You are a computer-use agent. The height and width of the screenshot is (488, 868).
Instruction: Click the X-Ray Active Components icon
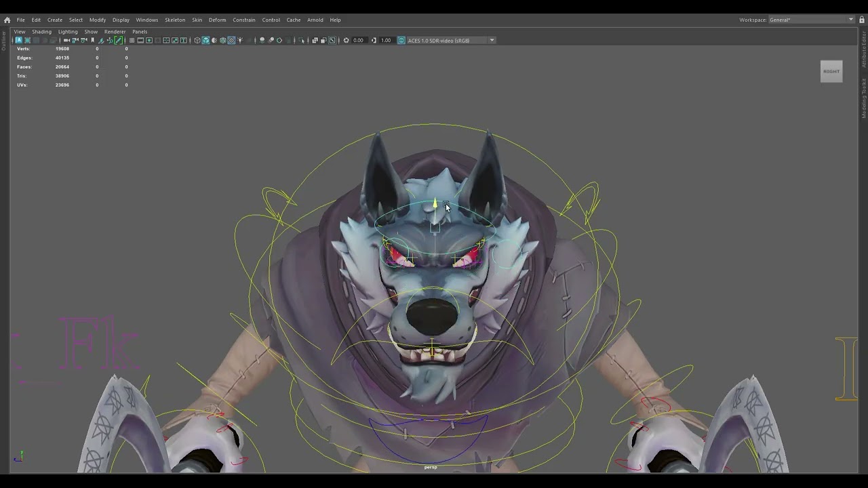click(x=323, y=40)
